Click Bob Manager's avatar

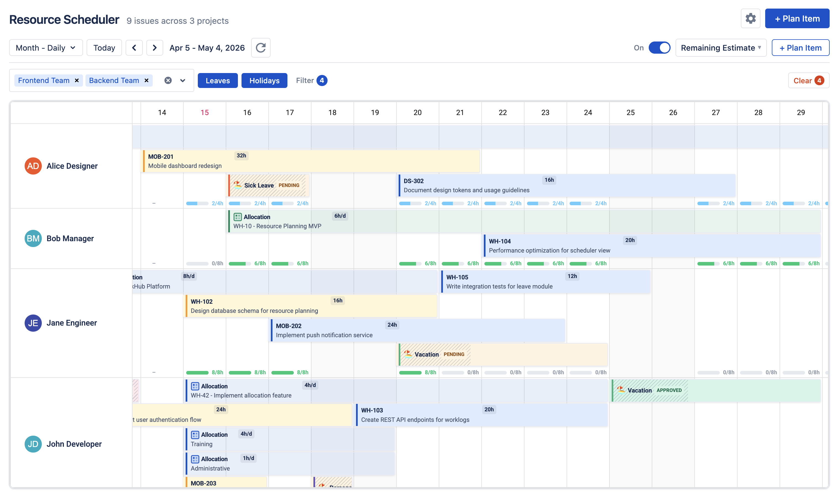33,238
